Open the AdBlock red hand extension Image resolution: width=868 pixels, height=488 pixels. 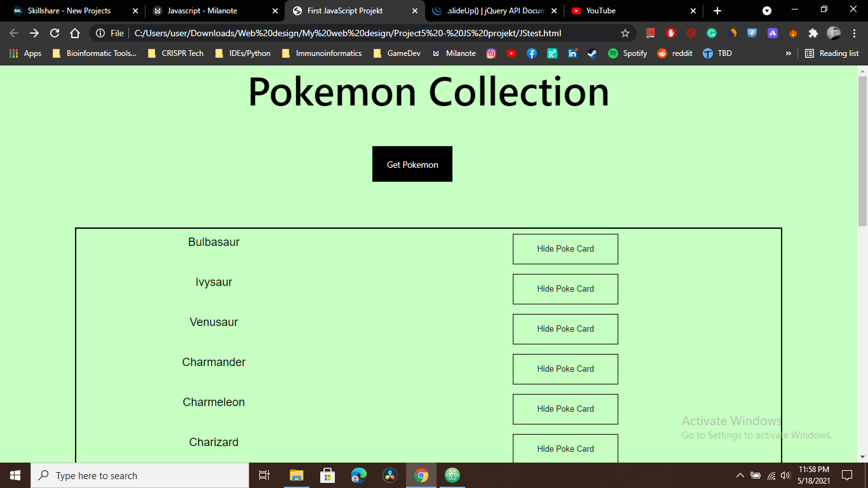[x=671, y=33]
